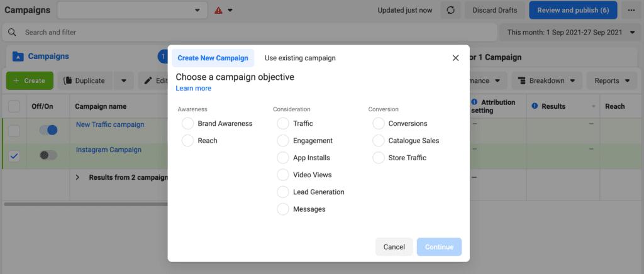Uncheck the Instagram Campaign checkbox
644x274 pixels.
pos(14,156)
